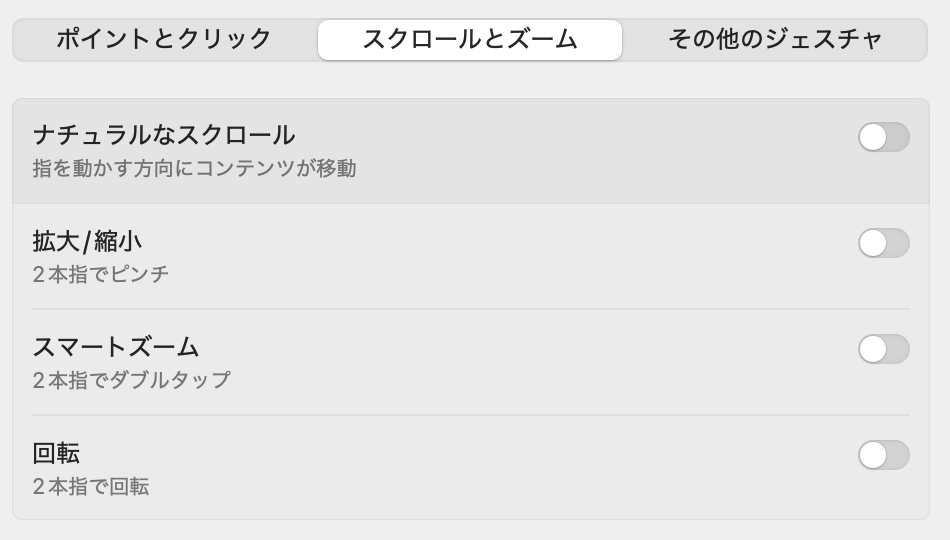Select the スクロールとズーム tab
This screenshot has width=950, height=540.
tap(470, 40)
